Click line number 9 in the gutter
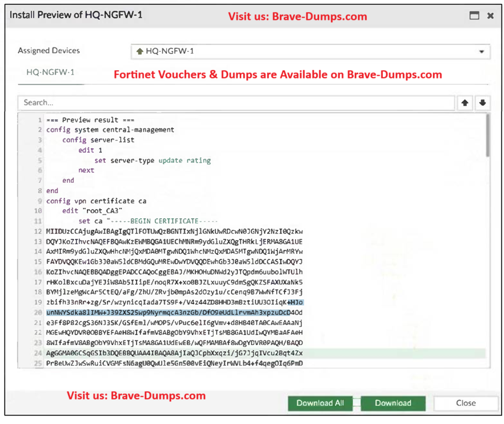 click(x=40, y=201)
